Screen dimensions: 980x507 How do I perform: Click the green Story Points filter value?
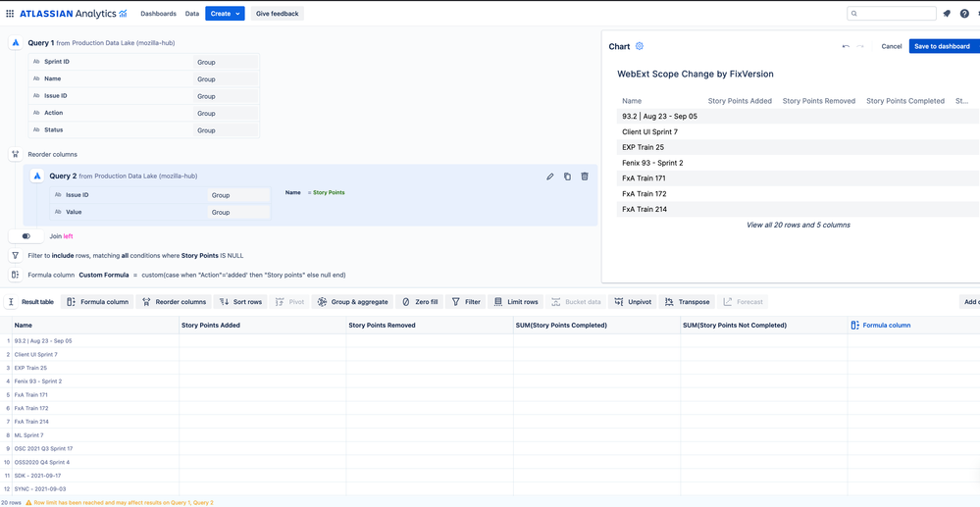(329, 192)
